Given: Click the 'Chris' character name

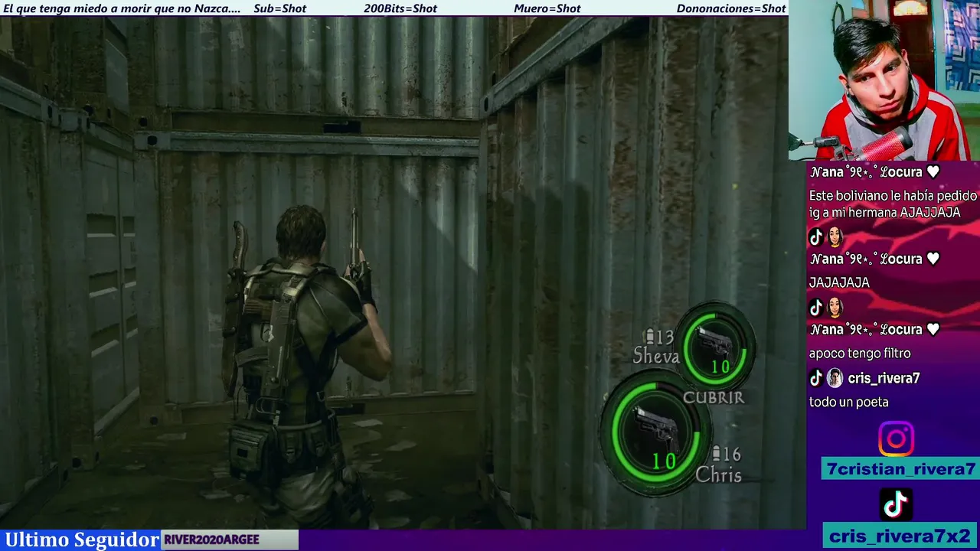Looking at the screenshot, I should click(x=718, y=475).
